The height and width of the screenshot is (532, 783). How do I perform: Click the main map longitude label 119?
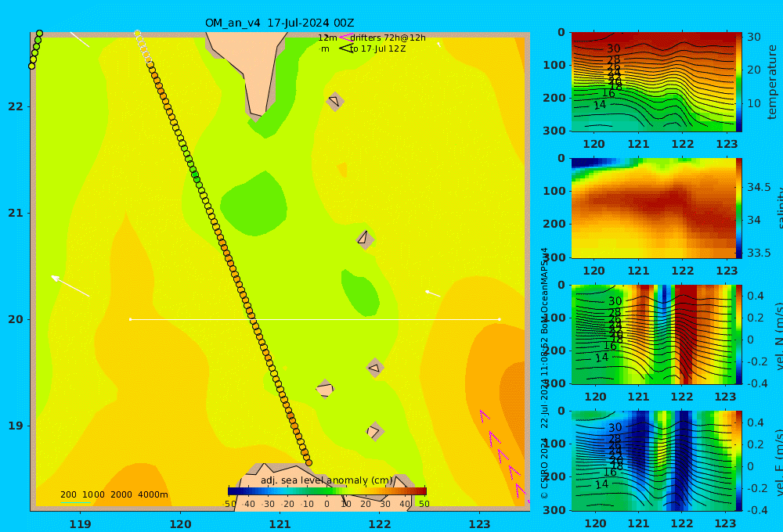click(80, 524)
